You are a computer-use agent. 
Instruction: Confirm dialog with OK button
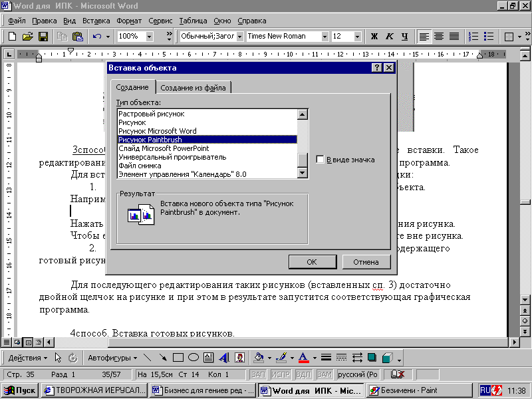tap(312, 262)
